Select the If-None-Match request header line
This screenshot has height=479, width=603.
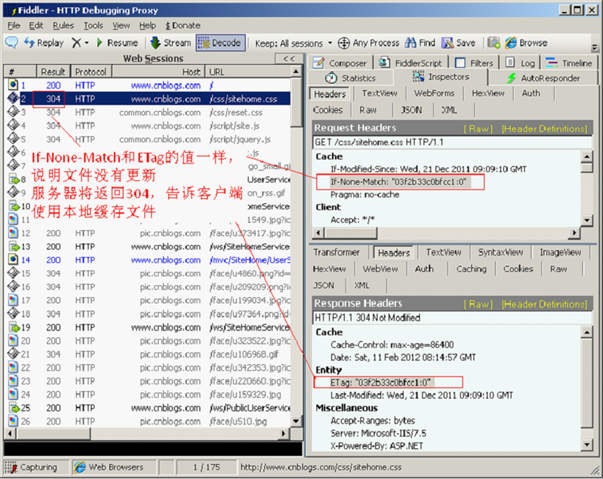pos(398,182)
